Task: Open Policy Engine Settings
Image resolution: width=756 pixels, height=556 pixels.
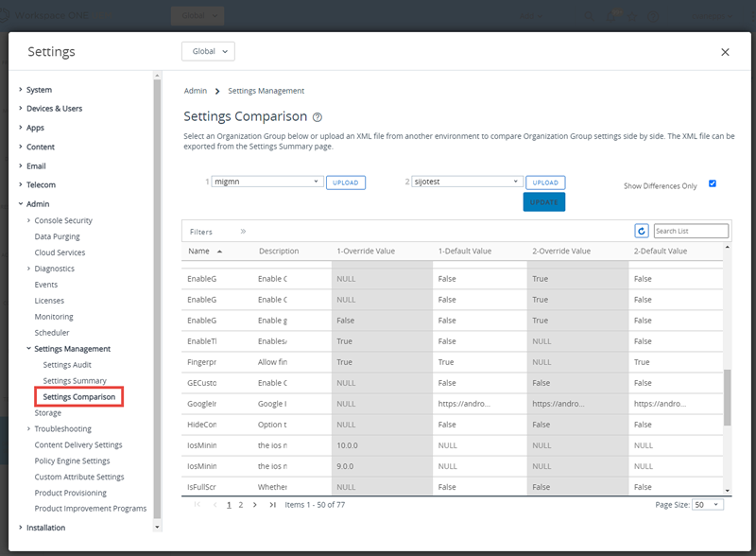Action: click(x=72, y=460)
